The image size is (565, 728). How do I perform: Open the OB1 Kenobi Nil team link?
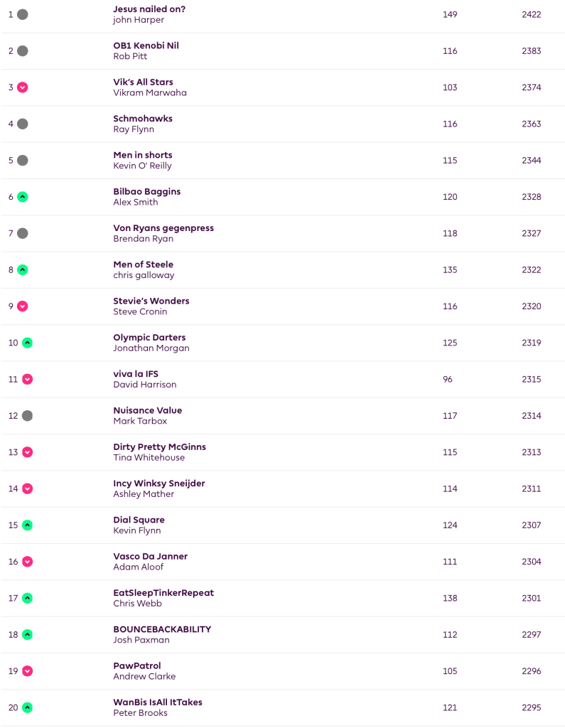[x=146, y=45]
